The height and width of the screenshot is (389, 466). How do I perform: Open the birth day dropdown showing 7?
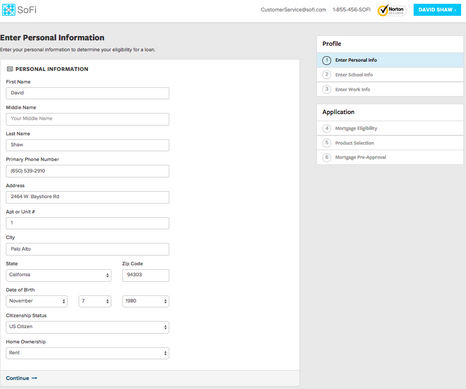[95, 301]
